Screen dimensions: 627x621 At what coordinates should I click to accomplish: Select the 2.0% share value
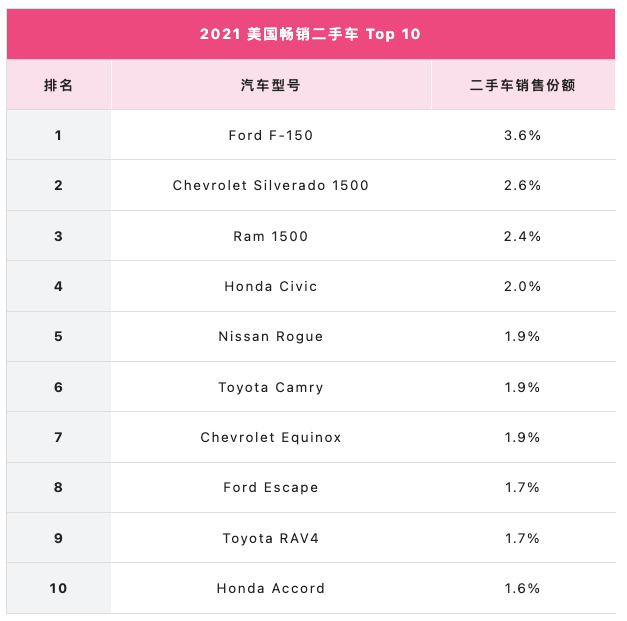coord(523,286)
